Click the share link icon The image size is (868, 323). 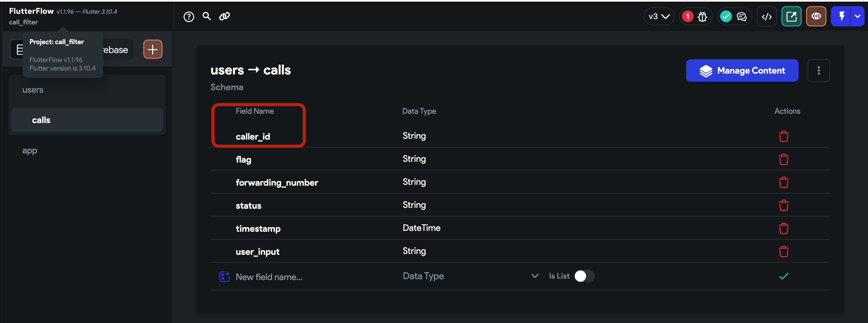224,16
